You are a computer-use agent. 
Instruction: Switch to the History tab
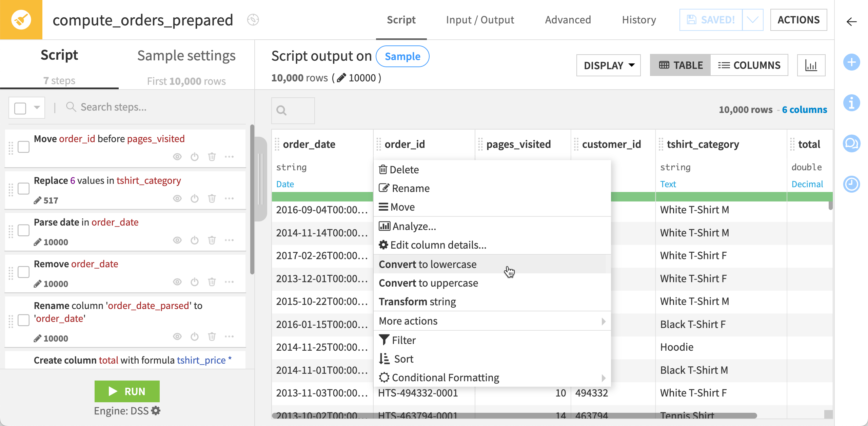(638, 20)
